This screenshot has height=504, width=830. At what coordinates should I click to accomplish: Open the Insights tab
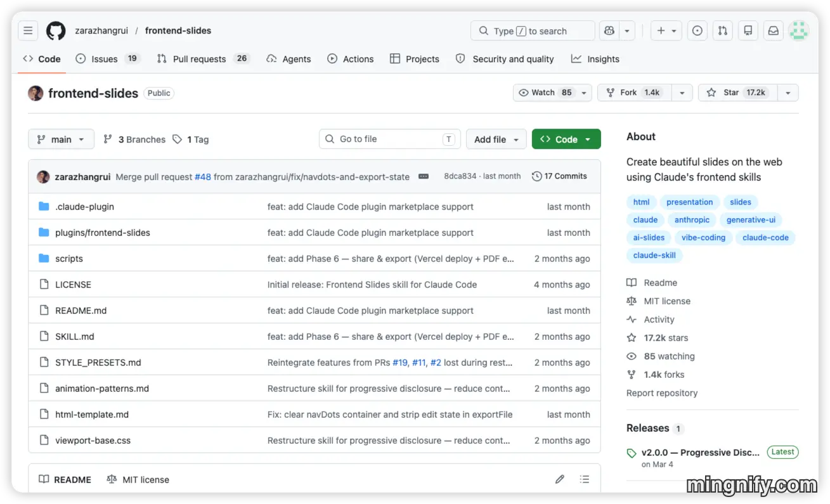[595, 59]
